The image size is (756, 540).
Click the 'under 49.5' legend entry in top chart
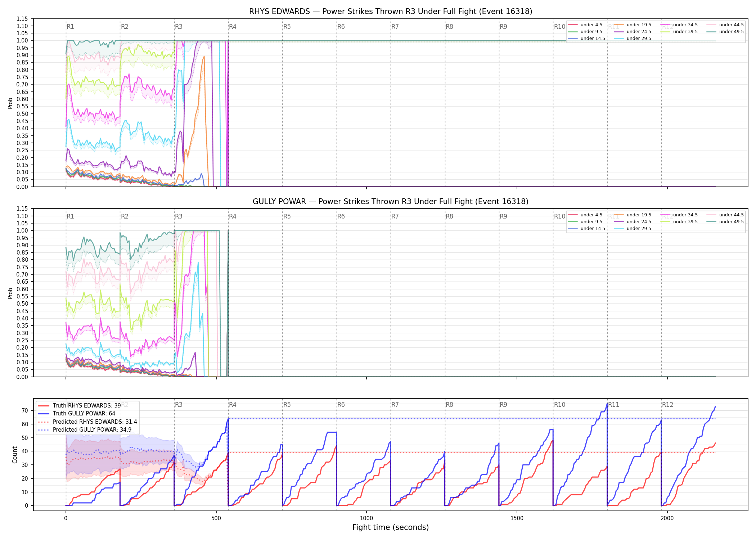[725, 32]
